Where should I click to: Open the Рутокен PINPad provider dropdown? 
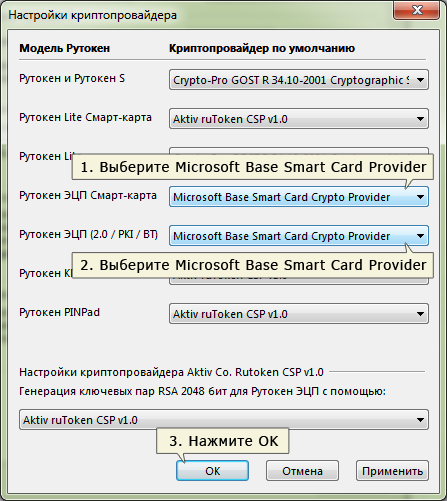tap(299, 314)
